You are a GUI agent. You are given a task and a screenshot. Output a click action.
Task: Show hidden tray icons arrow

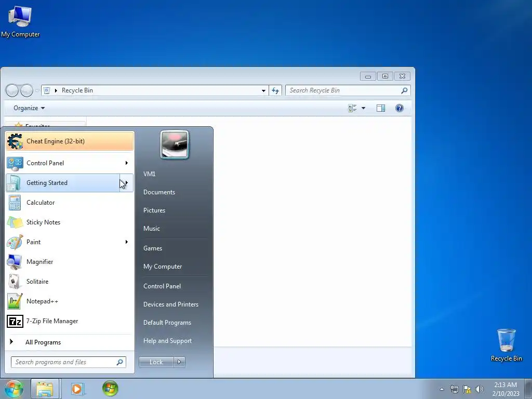(442, 389)
